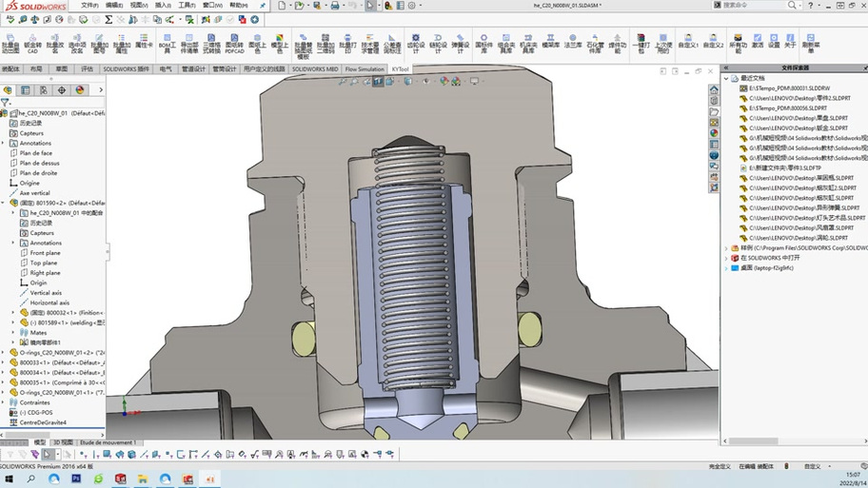Switch to the Flow Simulation tab

tap(365, 69)
